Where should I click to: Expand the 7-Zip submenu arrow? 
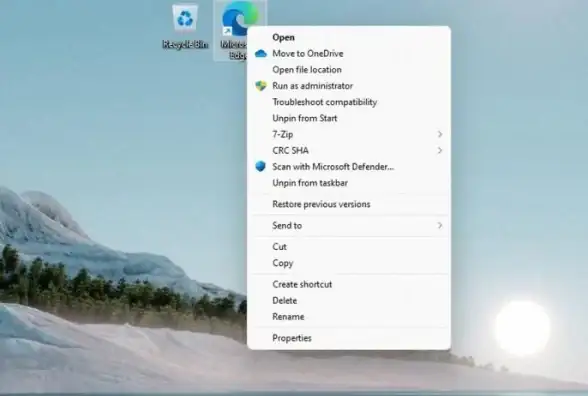[x=440, y=134]
